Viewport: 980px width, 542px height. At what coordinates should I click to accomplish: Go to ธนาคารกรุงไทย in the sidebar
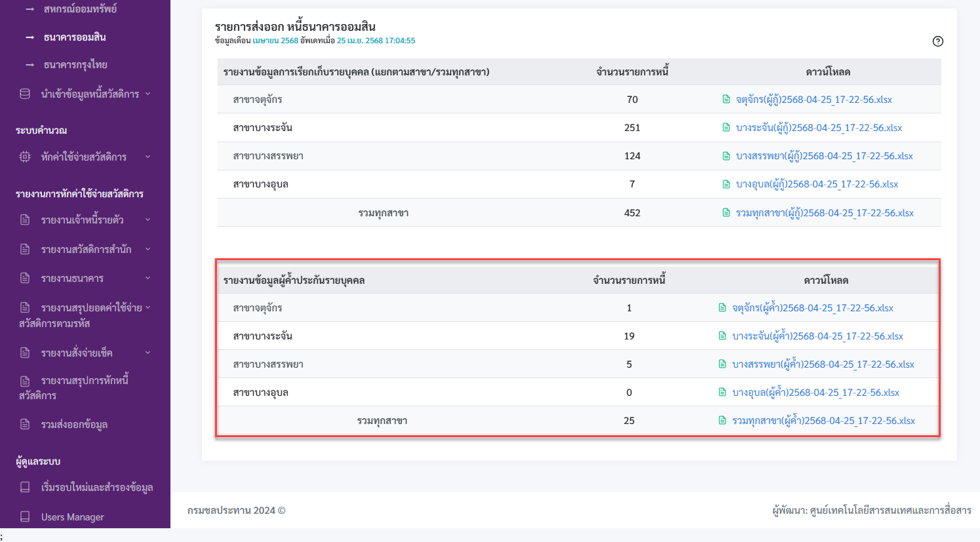(75, 65)
